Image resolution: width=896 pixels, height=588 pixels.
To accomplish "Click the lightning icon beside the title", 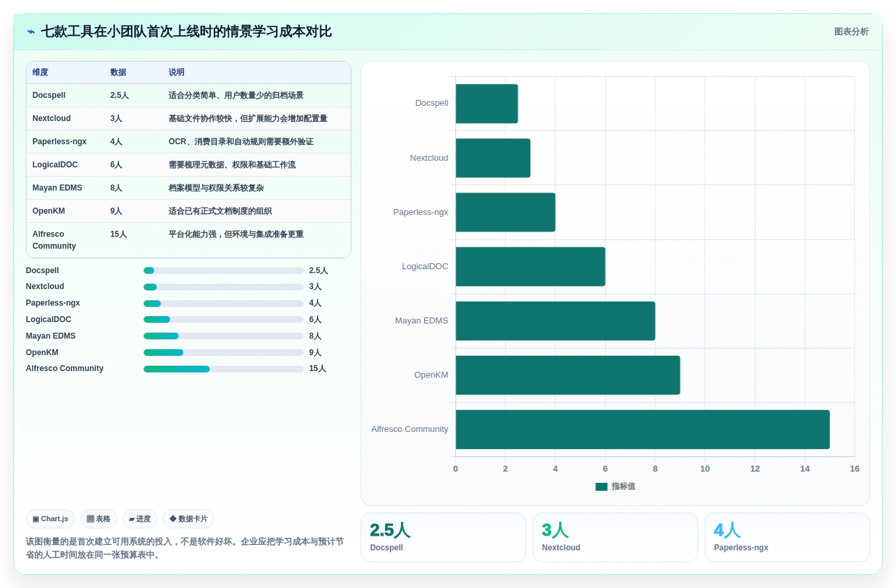I will point(30,32).
